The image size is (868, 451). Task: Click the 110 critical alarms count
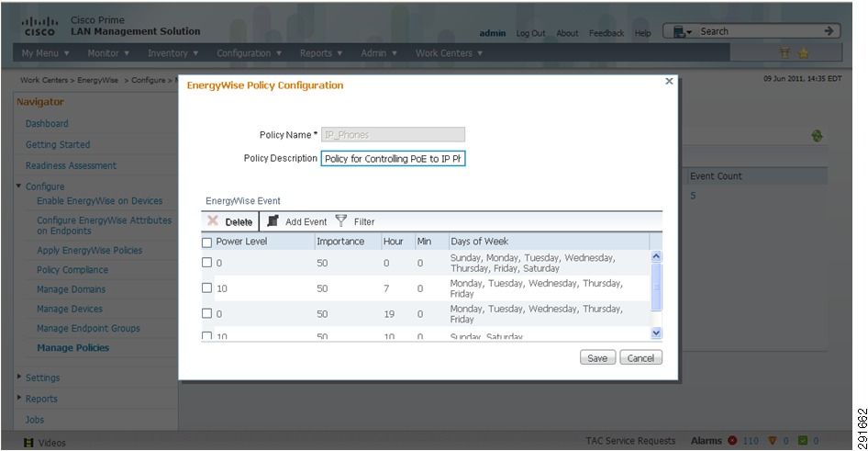pyautogui.click(x=751, y=441)
